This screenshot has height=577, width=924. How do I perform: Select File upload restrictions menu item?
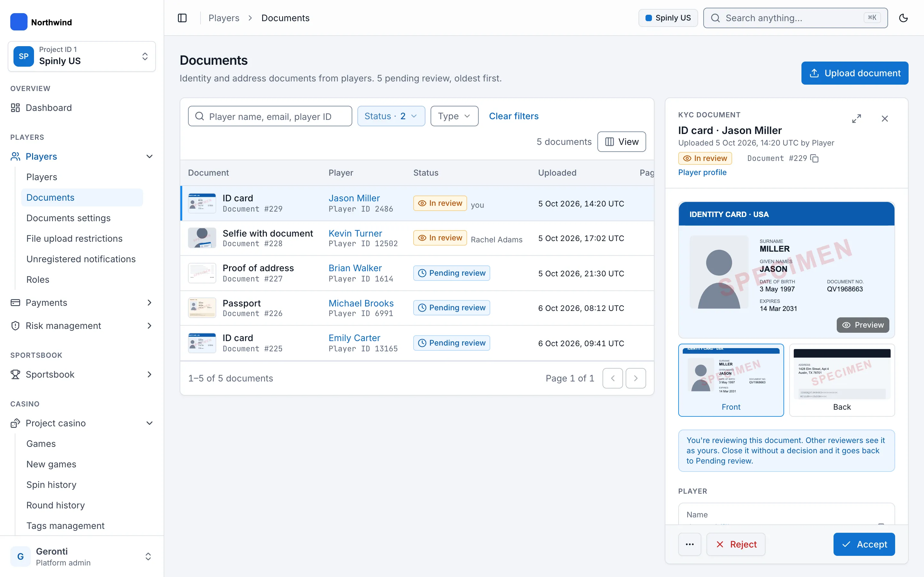tap(74, 238)
